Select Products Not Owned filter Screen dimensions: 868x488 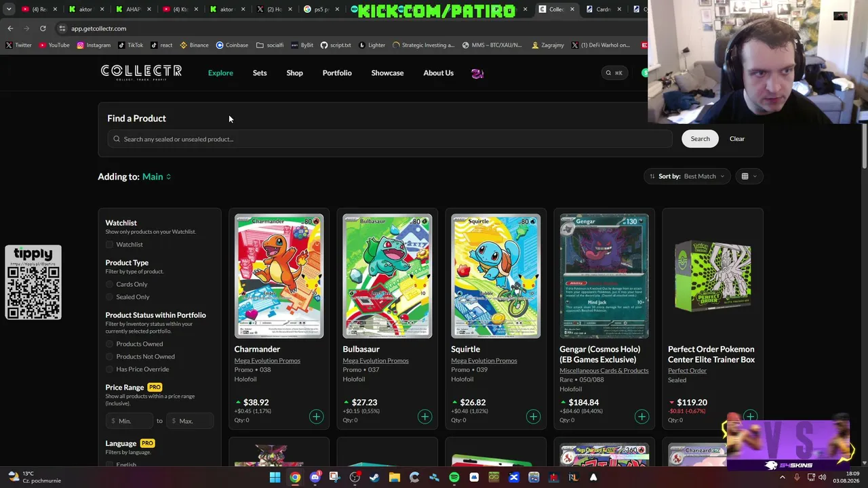coord(110,357)
